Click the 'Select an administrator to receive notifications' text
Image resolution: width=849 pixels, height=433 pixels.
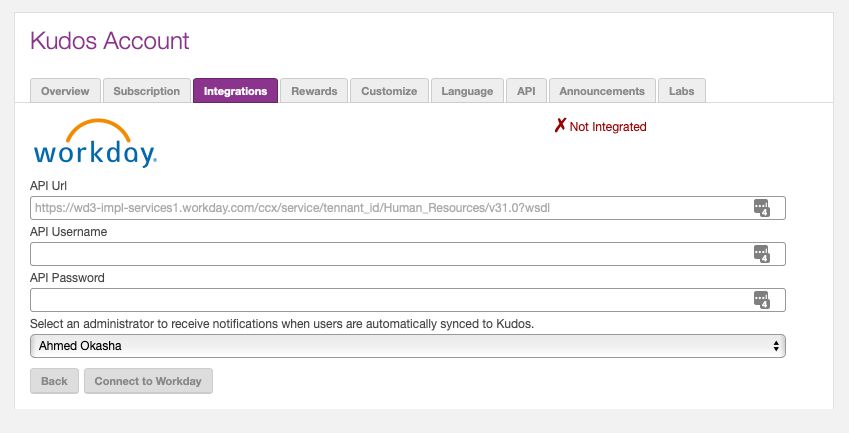pos(282,324)
